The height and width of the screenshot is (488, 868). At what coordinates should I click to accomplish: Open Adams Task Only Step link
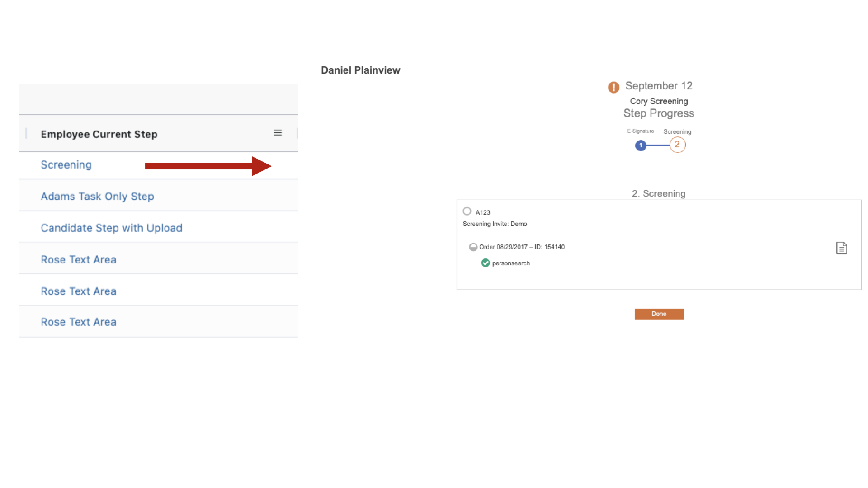tap(97, 197)
